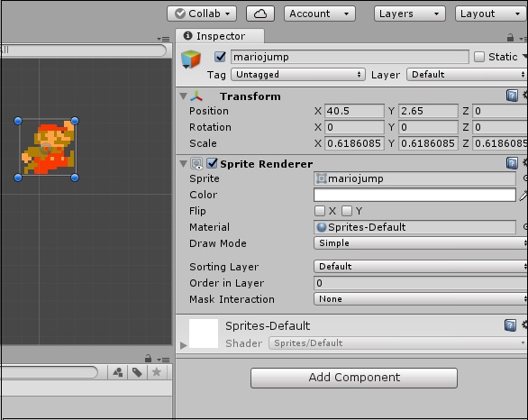Click the Rotation X field
The width and height of the screenshot is (528, 420).
click(x=354, y=127)
